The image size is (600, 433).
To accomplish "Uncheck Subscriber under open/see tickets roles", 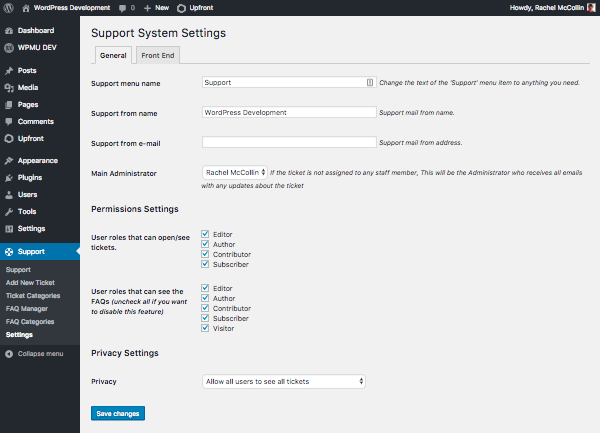I will (205, 264).
